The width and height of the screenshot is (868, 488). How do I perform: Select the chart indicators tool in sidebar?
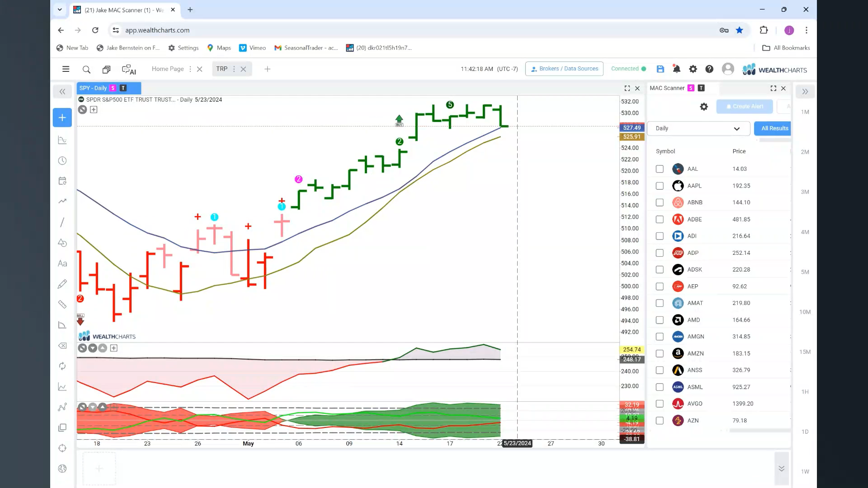pyautogui.click(x=62, y=140)
